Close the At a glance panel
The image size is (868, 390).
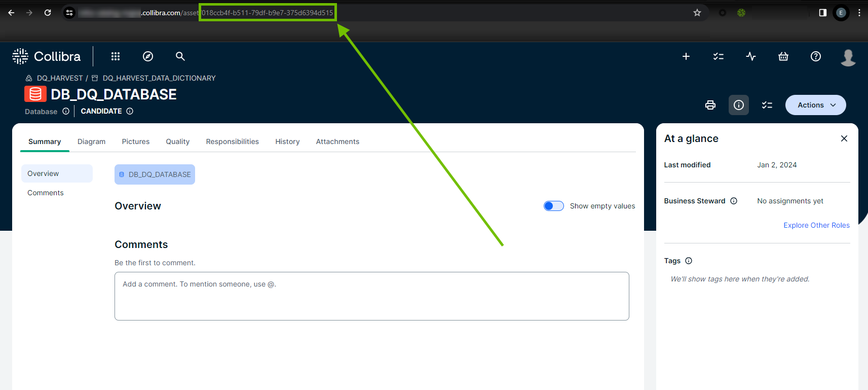coord(844,138)
